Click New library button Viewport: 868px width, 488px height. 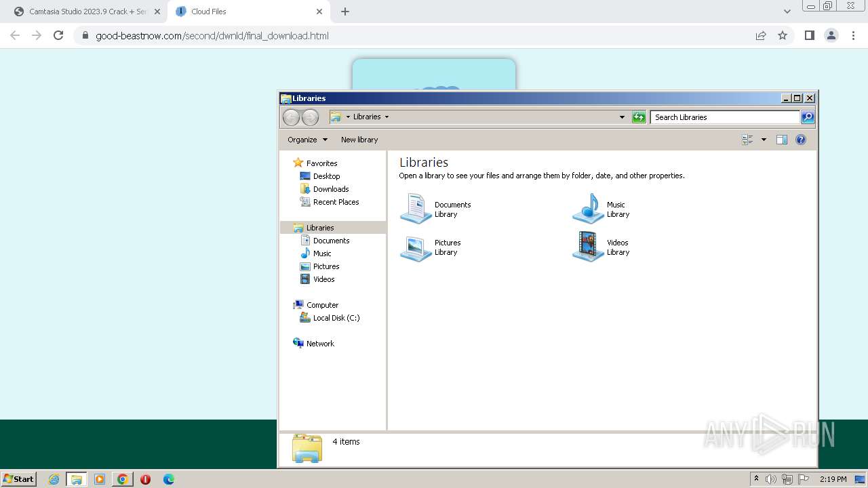(359, 140)
